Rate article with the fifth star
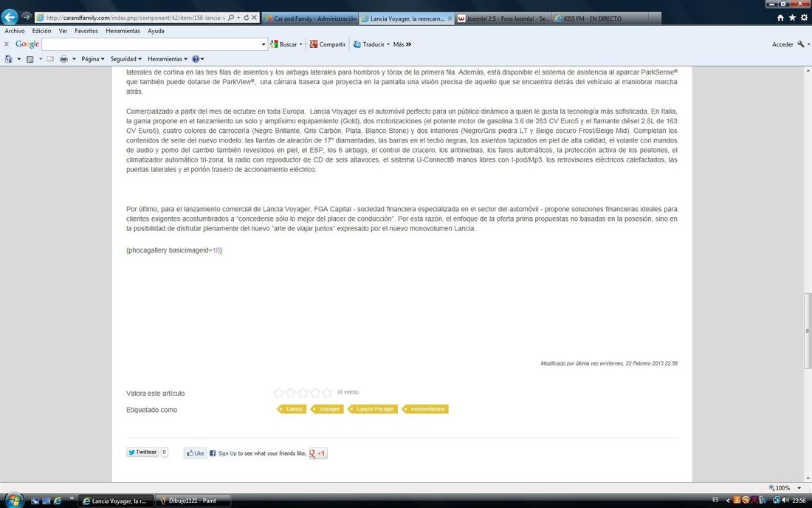Screen dimensions: 812x508 (x=327, y=393)
